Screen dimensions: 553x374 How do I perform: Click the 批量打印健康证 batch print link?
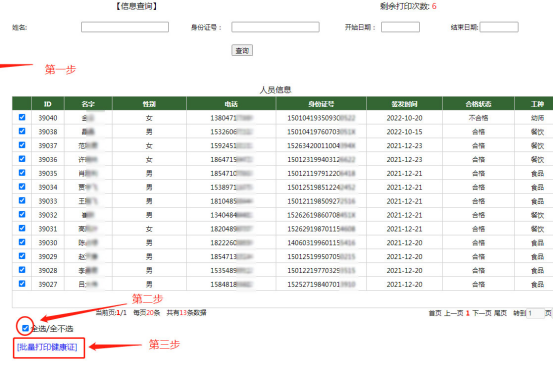(x=47, y=347)
